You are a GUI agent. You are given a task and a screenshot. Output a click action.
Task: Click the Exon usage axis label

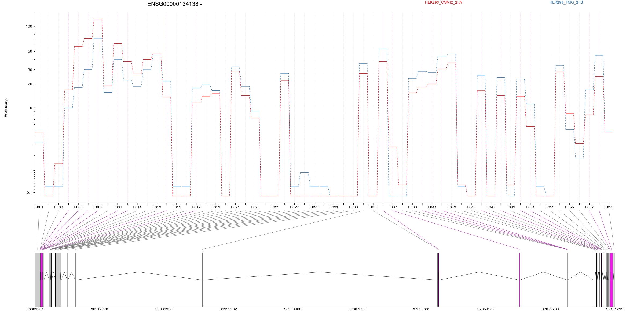[x=6, y=107]
